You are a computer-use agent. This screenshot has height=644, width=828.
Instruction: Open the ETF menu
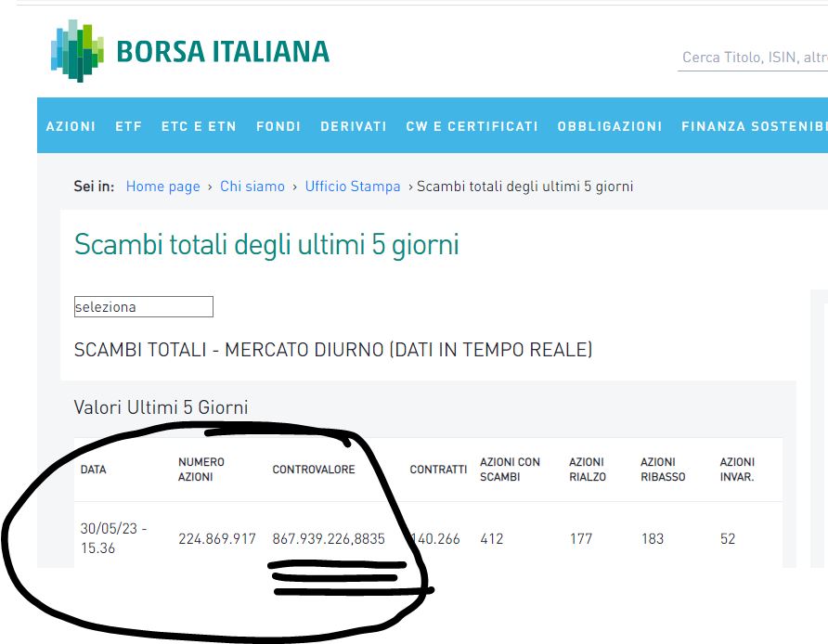[128, 126]
